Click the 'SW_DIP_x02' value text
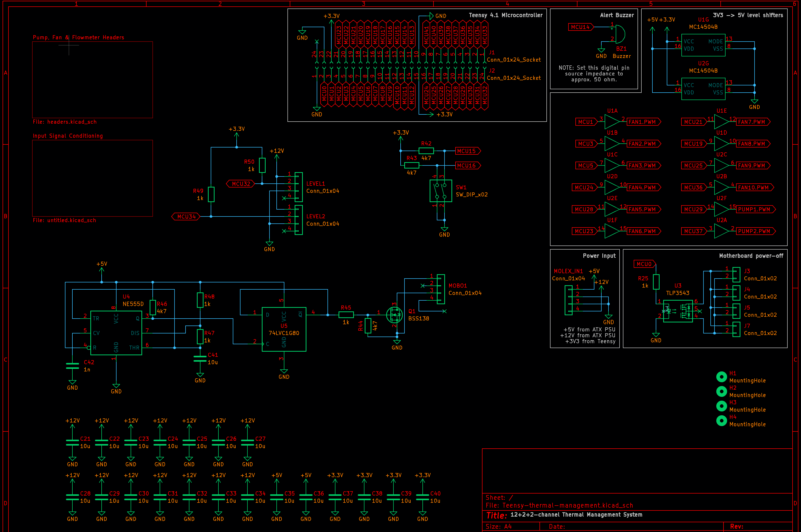 coord(471,194)
